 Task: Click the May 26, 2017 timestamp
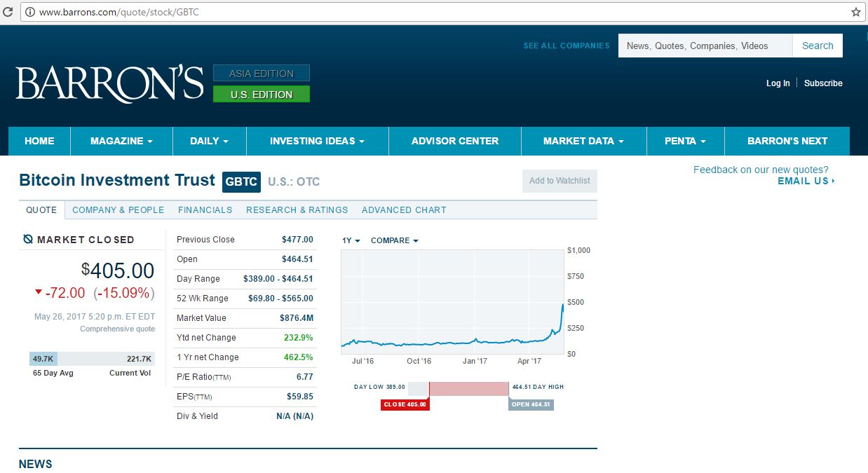(95, 317)
